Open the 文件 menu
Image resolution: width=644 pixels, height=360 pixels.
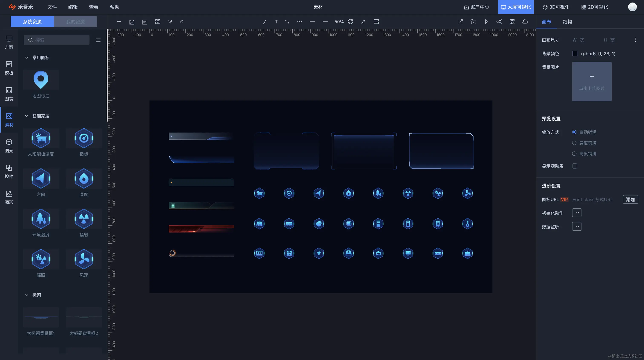click(x=52, y=7)
